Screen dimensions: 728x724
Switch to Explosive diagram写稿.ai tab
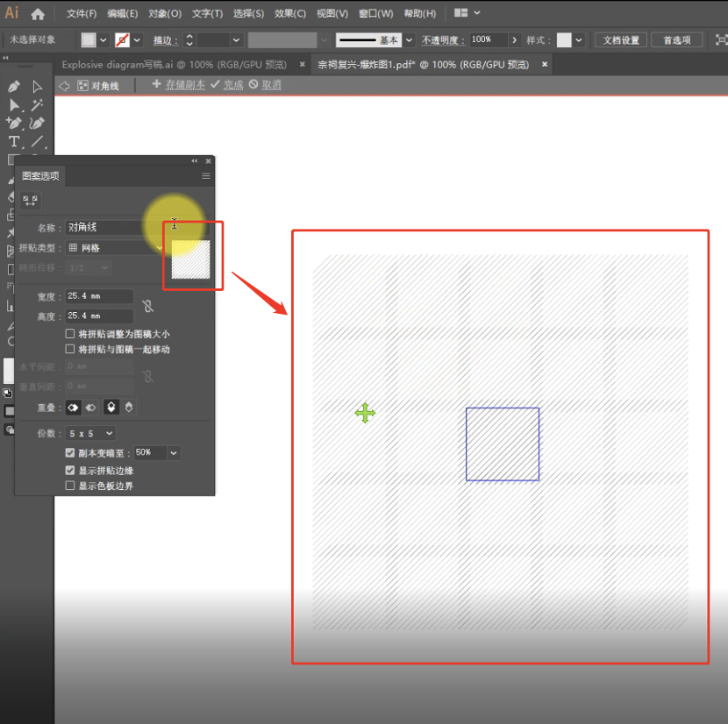tap(175, 65)
